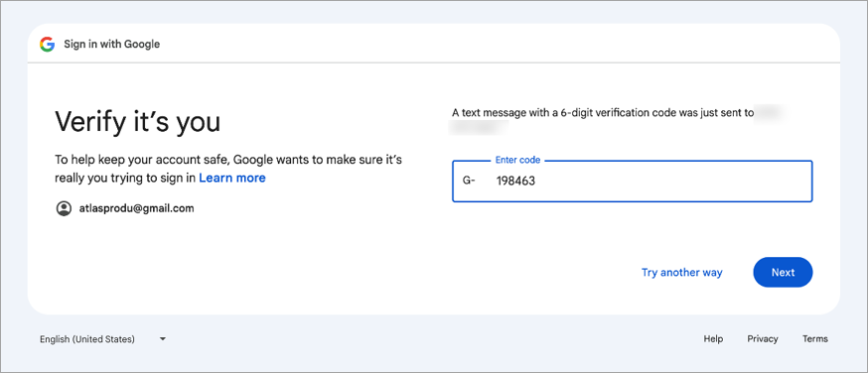This screenshot has width=868, height=373.
Task: Click the 6-digit verification code message text
Action: point(603,113)
